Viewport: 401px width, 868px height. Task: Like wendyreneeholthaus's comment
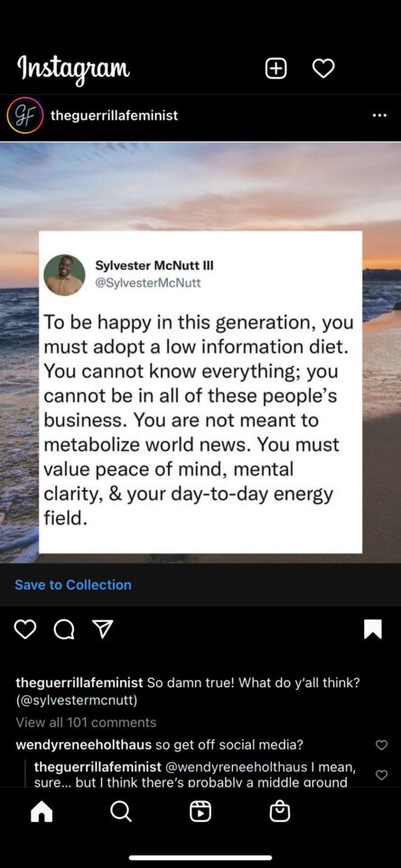click(382, 745)
